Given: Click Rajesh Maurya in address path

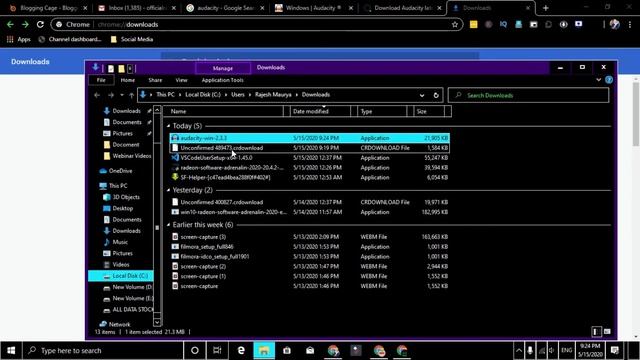Looking at the screenshot, I should (x=273, y=95).
